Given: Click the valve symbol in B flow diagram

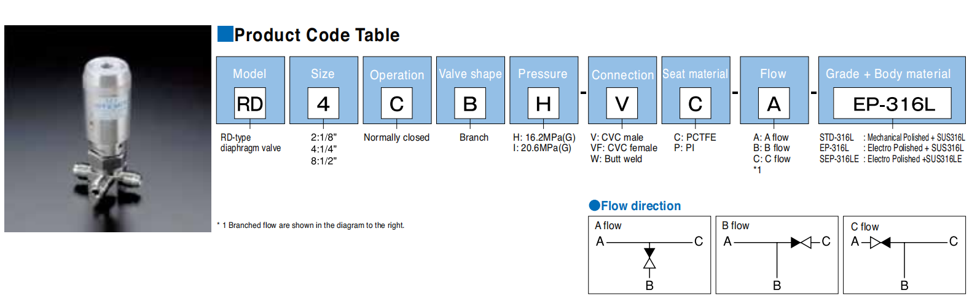Looking at the screenshot, I should point(801,242).
